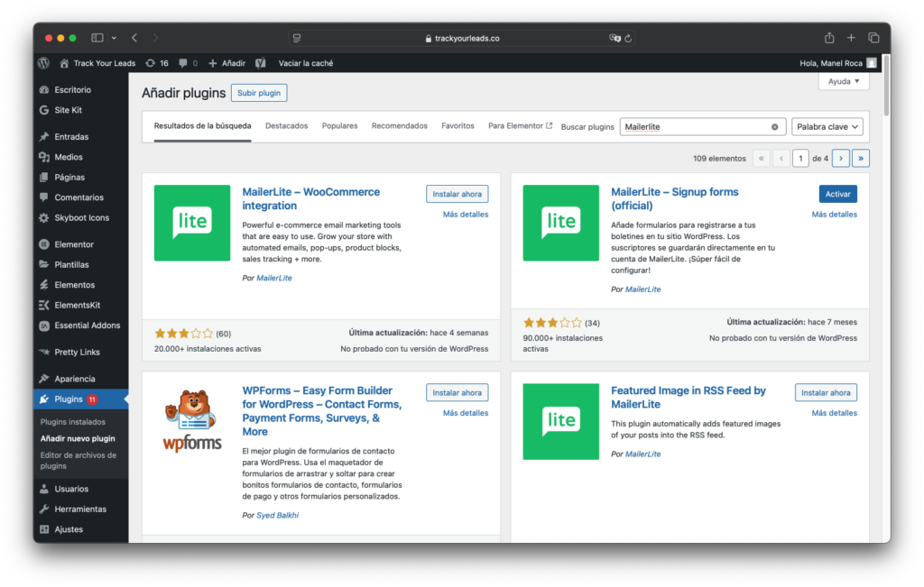Open the Syed Balkhi author link
This screenshot has width=924, height=587.
point(278,515)
